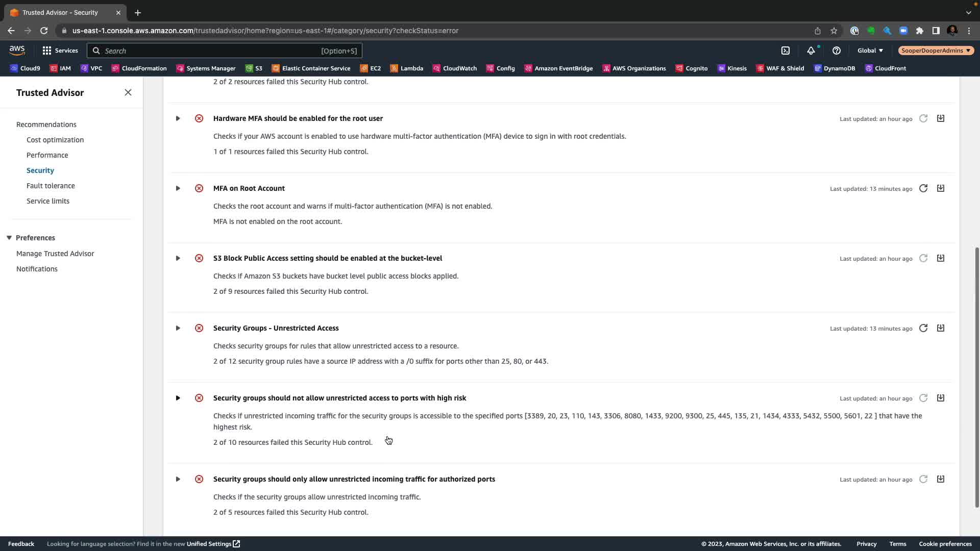Expand high risk ports security group check
The width and height of the screenshot is (980, 551).
pos(178,398)
